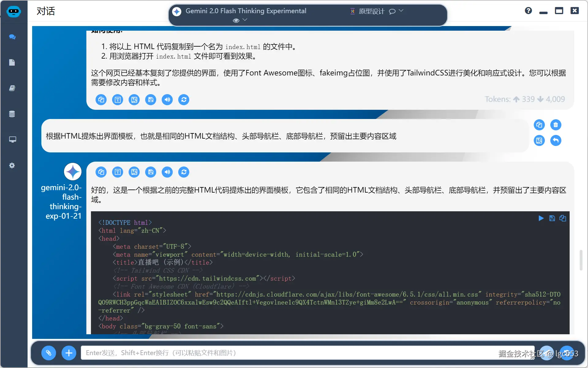Open the database sidebar icon
The image size is (588, 368).
click(x=12, y=114)
